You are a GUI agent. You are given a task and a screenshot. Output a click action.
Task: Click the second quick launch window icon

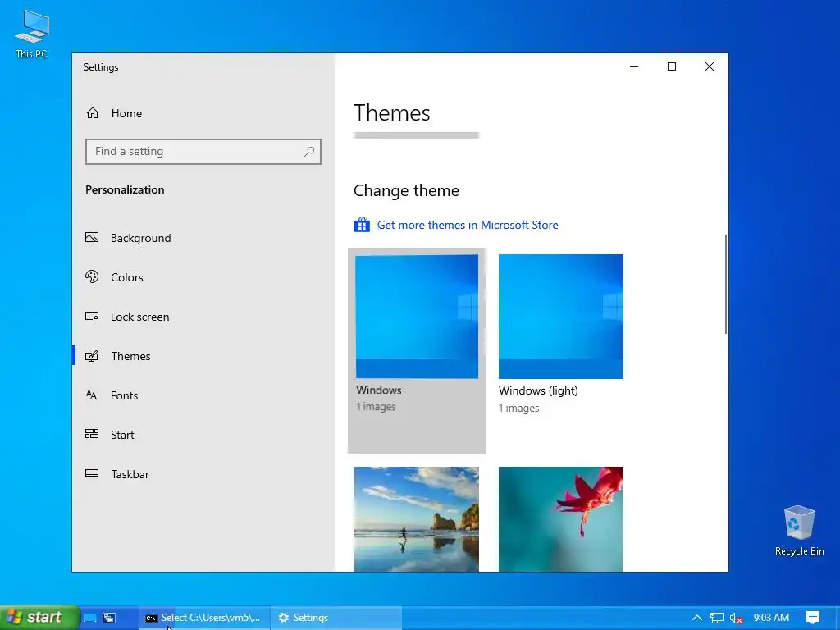[109, 618]
